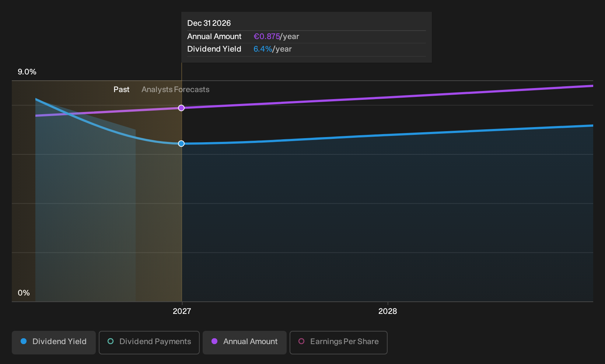
Task: Enable the Earnings Per Share series
Action: pos(339,342)
